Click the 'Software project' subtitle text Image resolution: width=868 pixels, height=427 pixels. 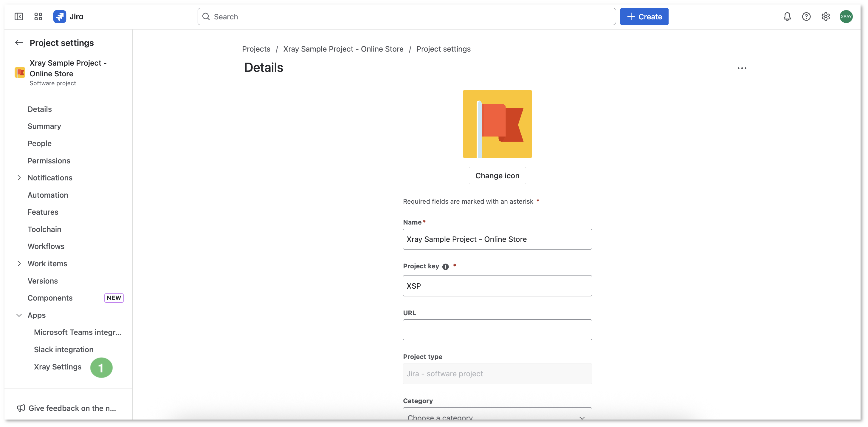52,83
